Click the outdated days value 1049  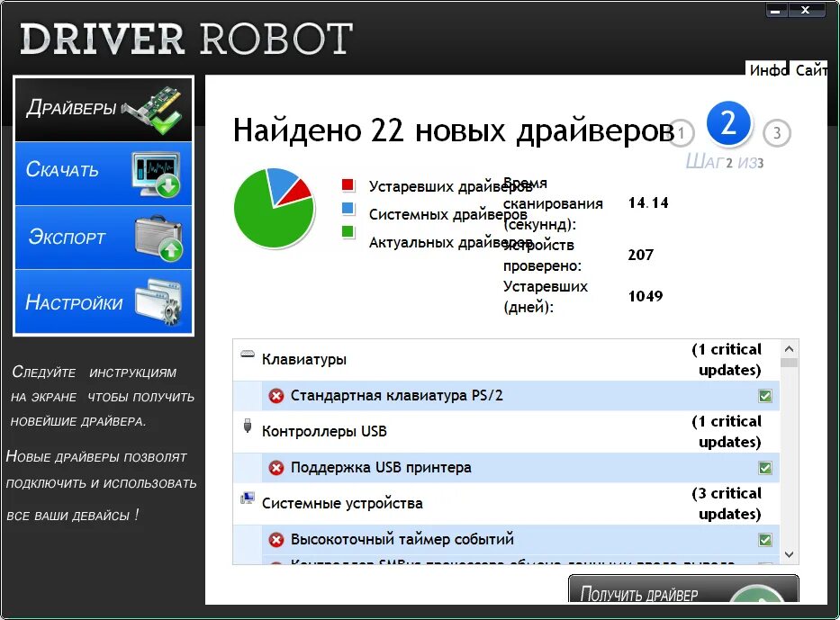click(646, 296)
